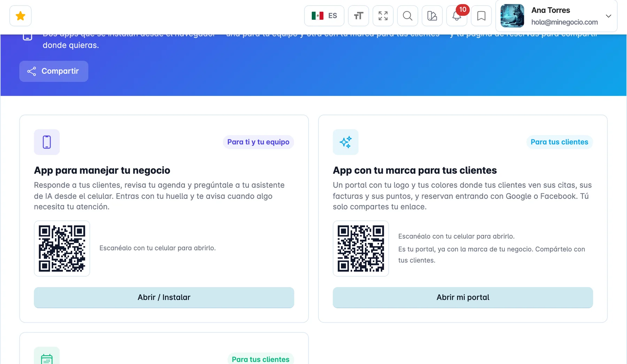
Task: Click the Abrir mi portal button
Action: 463,297
